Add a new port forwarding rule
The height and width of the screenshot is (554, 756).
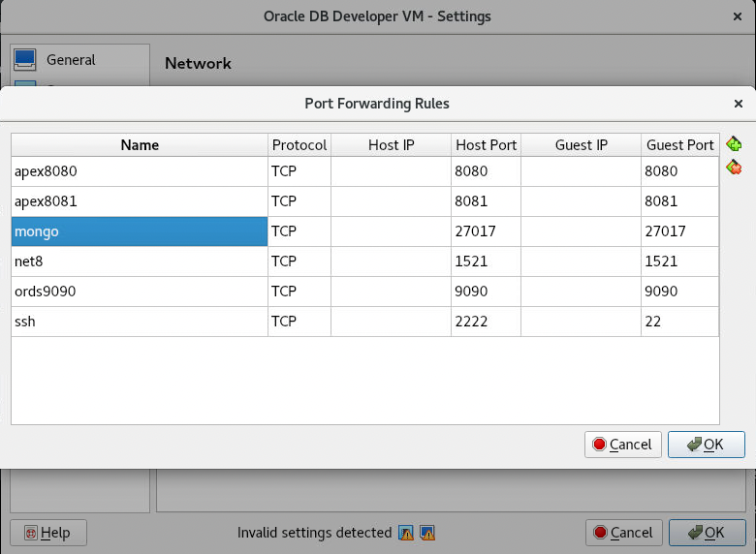(734, 144)
